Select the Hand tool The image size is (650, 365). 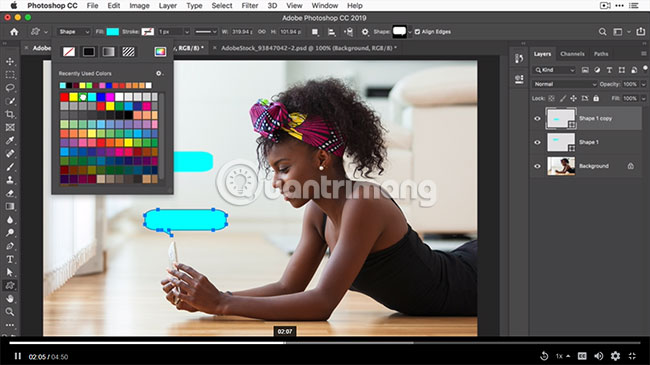10,299
